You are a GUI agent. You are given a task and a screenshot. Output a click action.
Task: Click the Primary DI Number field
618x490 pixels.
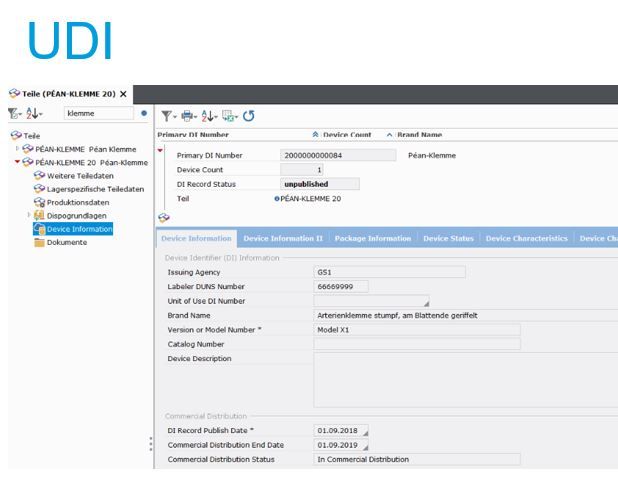click(338, 155)
